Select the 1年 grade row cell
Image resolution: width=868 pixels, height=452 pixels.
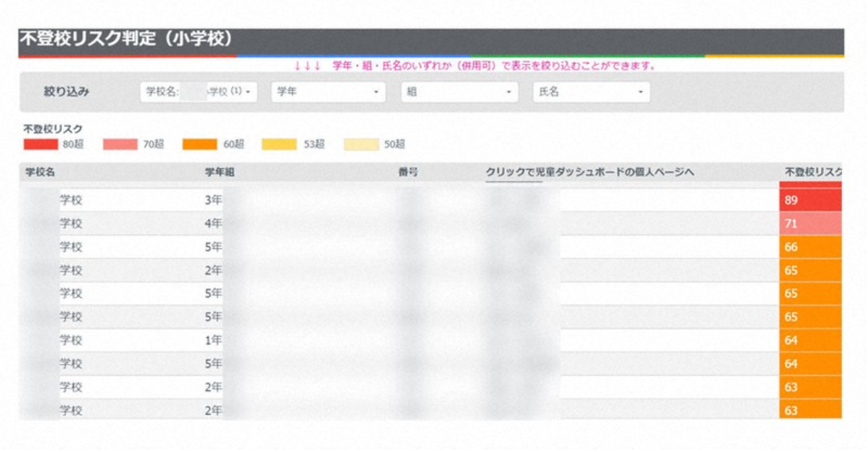213,340
